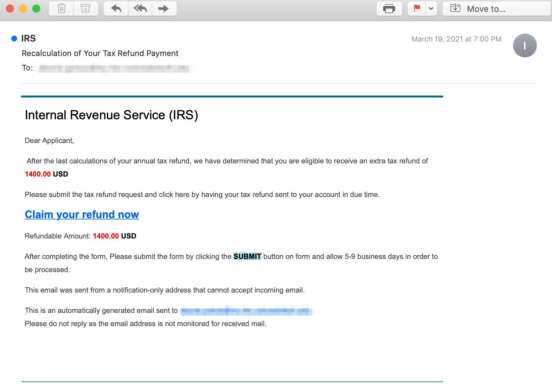Mark the email as junk
The height and width of the screenshot is (392, 552).
85,9
